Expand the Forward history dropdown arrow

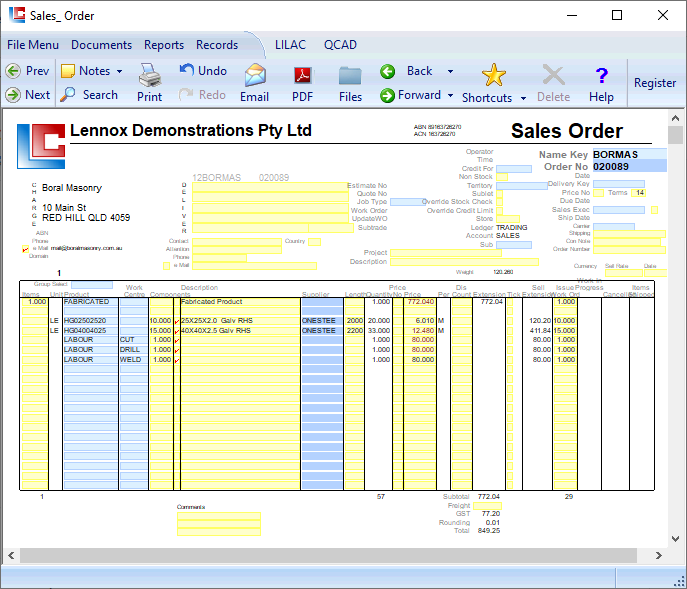coord(450,95)
